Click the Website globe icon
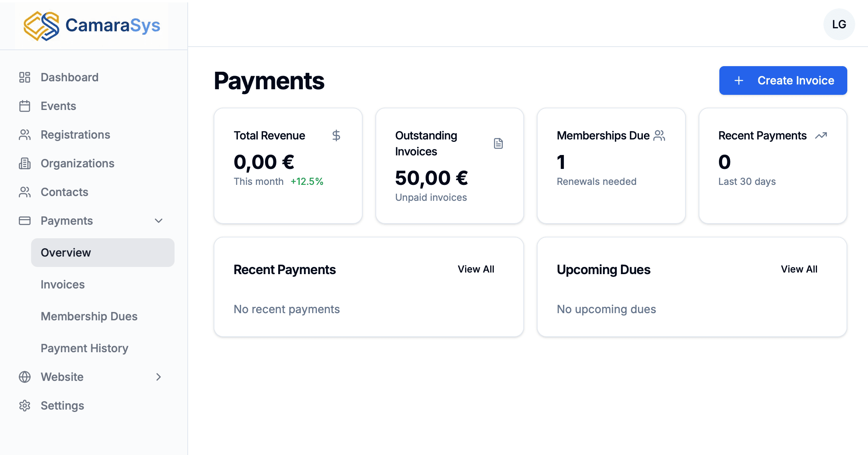Screen dimensions: 868x455 (x=25, y=377)
